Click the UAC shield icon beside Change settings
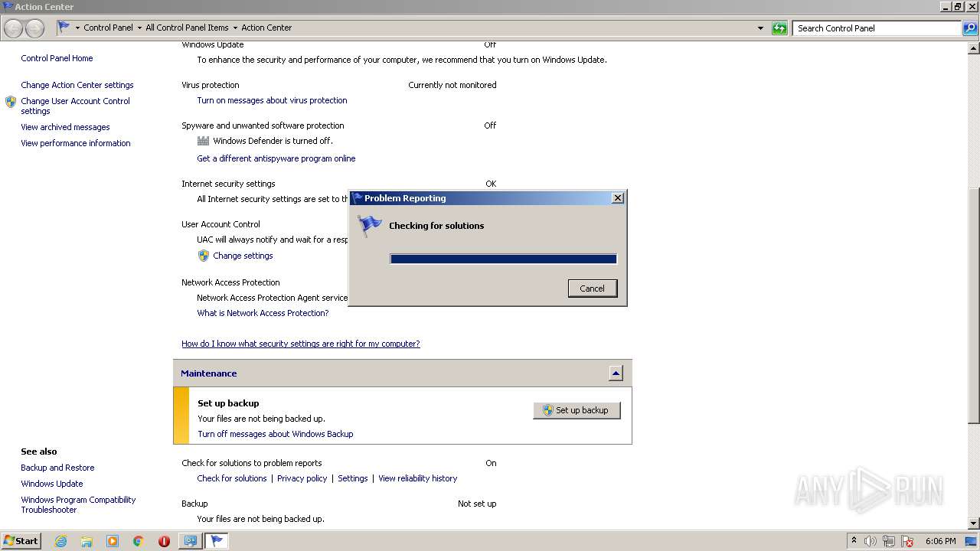This screenshot has width=980, height=551. [204, 256]
